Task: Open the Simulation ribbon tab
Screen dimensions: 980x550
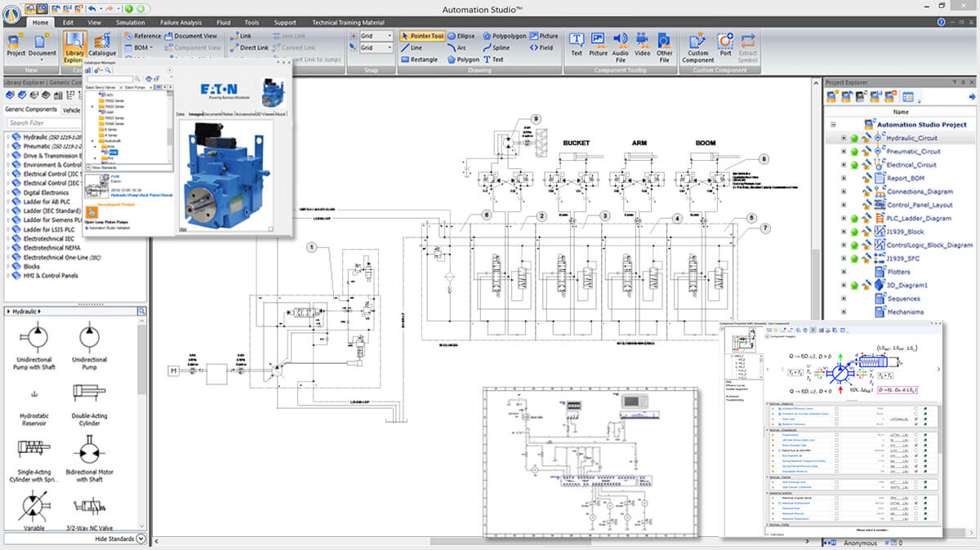Action: pyautogui.click(x=131, y=22)
